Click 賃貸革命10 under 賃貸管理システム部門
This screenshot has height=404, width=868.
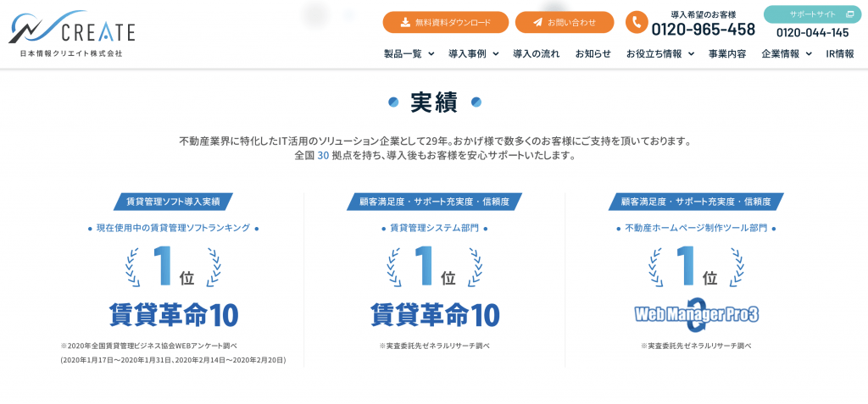[435, 314]
